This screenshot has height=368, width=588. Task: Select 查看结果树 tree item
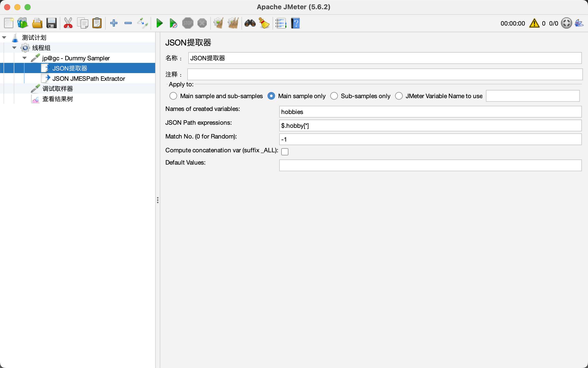pyautogui.click(x=58, y=99)
